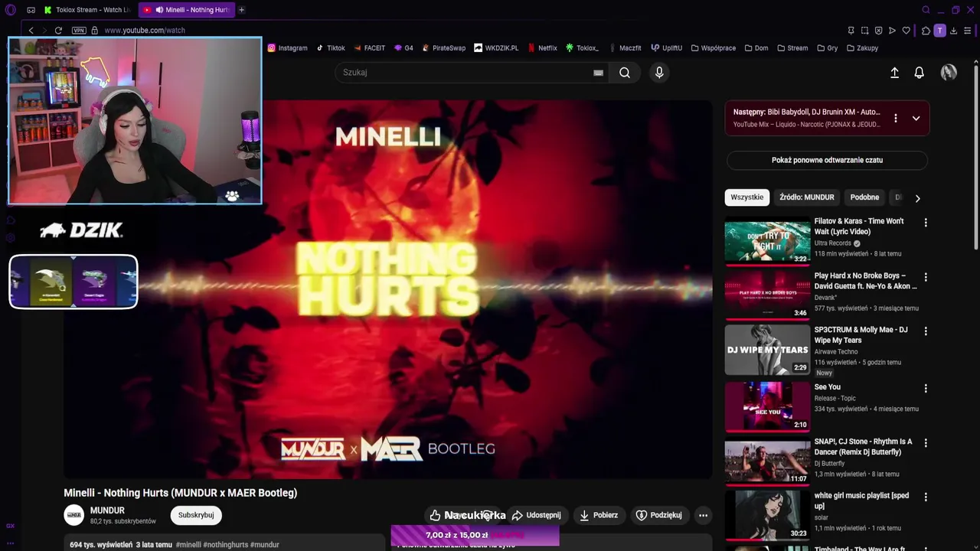Click Pokaż ponowne odtwarzanie czatu button
Viewport: 980px width, 551px height.
[827, 160]
